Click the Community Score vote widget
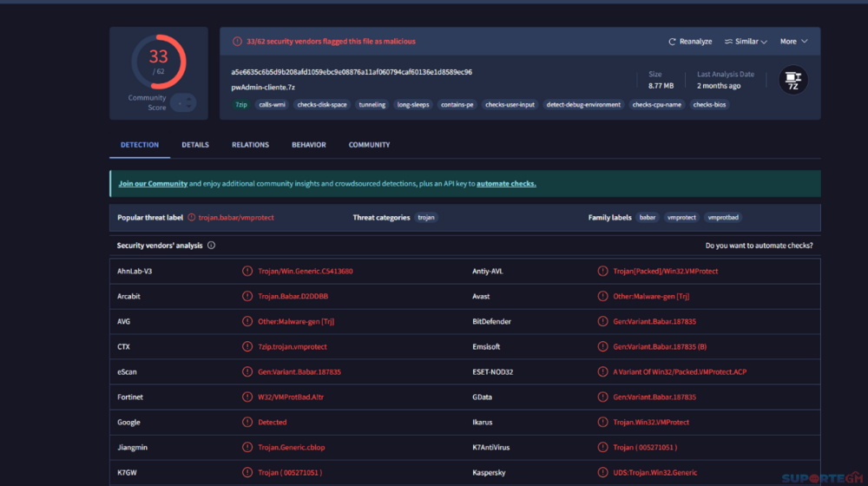Image resolution: width=868 pixels, height=486 pixels. click(182, 102)
